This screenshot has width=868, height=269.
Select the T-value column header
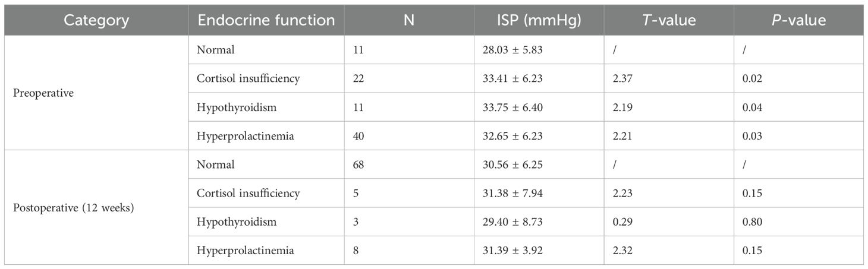point(669,20)
